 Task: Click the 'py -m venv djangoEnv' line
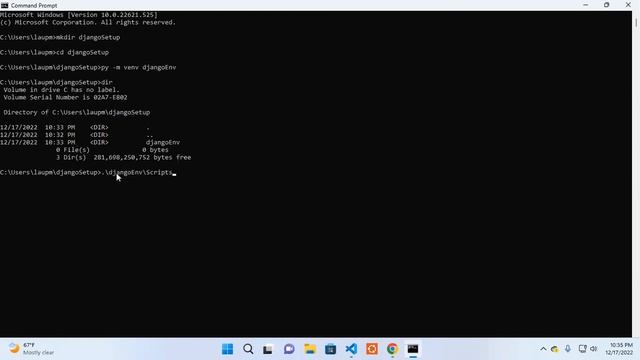(x=88, y=67)
